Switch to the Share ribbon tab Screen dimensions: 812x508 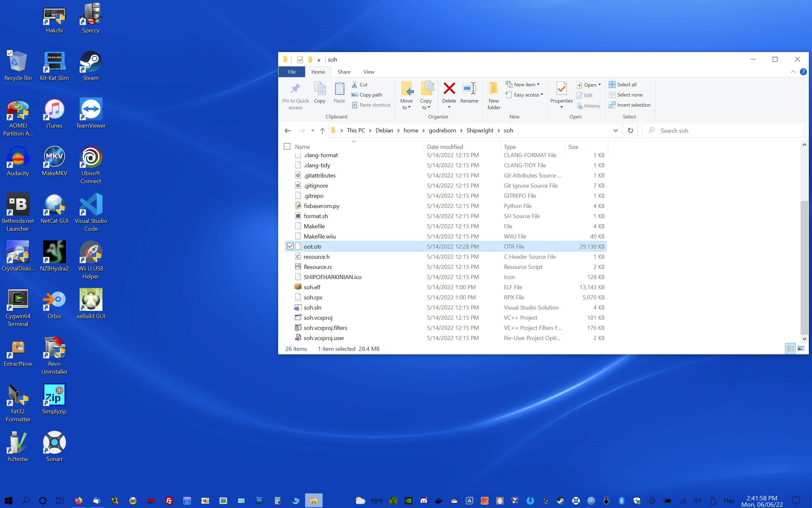tap(344, 71)
